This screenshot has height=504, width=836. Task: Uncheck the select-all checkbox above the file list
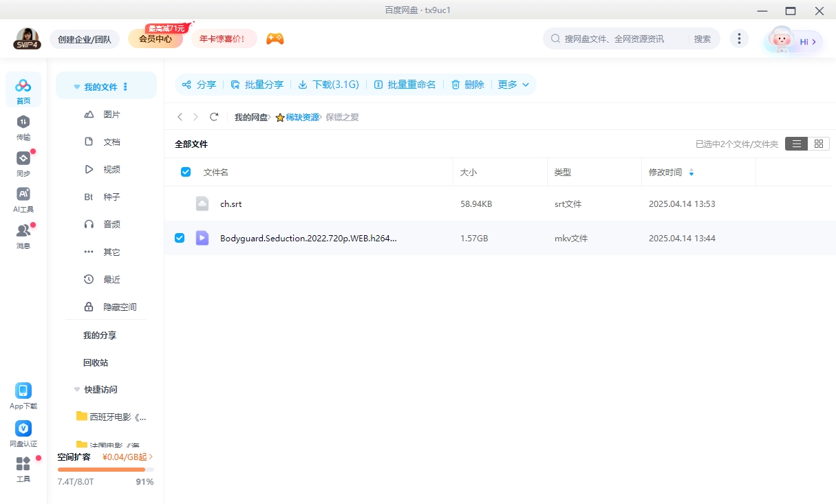click(x=185, y=171)
